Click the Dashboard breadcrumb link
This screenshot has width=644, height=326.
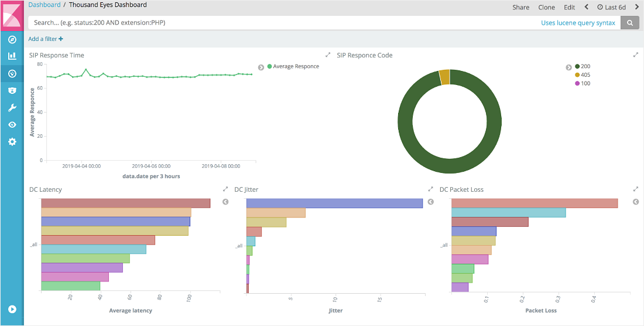pyautogui.click(x=44, y=5)
